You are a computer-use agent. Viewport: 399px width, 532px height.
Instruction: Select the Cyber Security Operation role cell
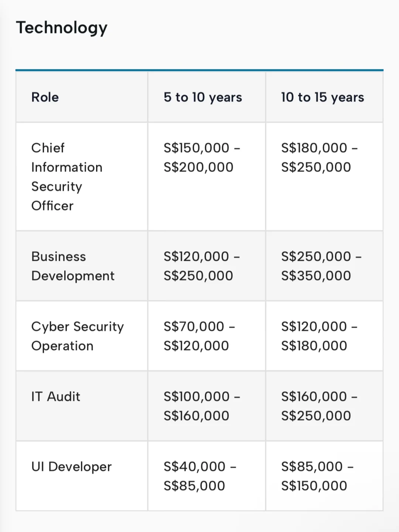pyautogui.click(x=78, y=336)
